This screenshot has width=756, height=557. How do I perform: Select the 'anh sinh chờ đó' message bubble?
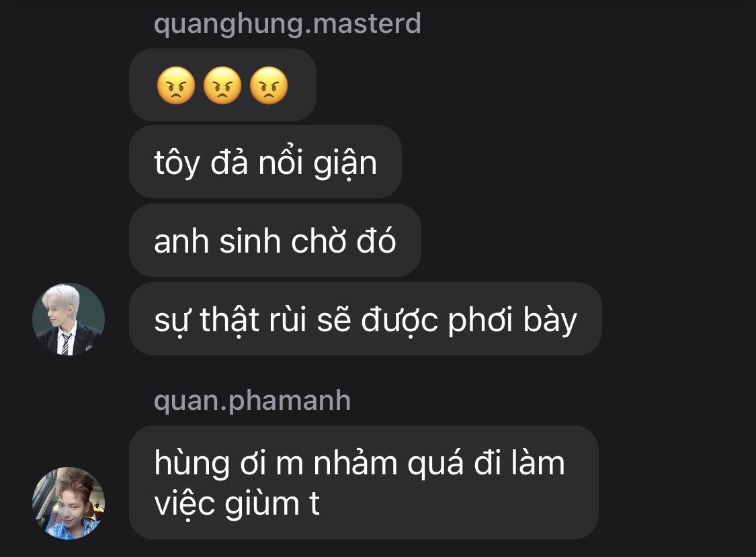(275, 240)
